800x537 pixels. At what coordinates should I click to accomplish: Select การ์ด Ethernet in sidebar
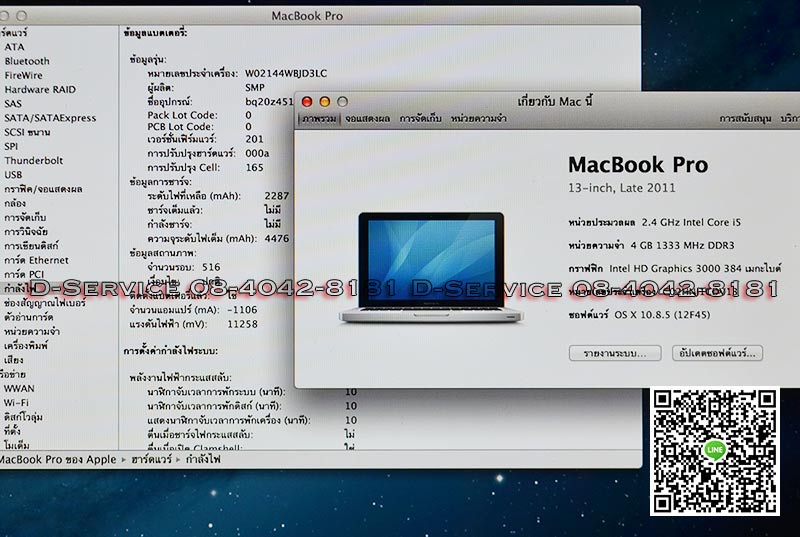point(36,260)
